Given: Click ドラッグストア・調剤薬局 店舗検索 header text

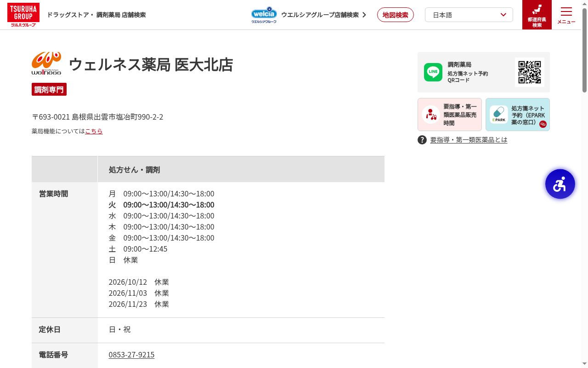Looking at the screenshot, I should click(x=96, y=15).
